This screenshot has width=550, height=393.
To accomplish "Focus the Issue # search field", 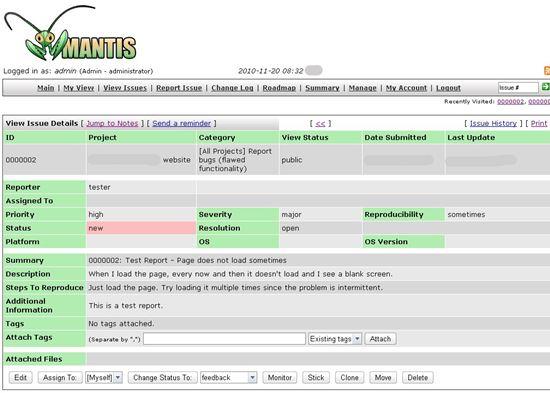I will 518,87.
